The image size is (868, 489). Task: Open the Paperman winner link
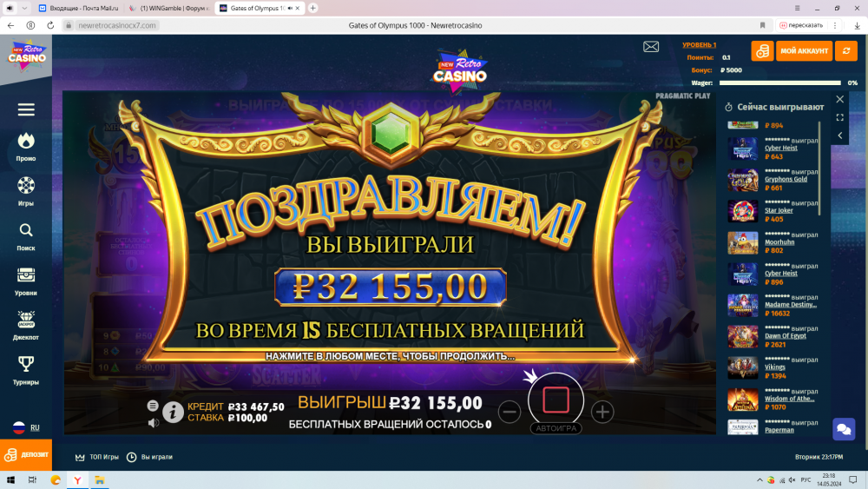click(x=779, y=430)
